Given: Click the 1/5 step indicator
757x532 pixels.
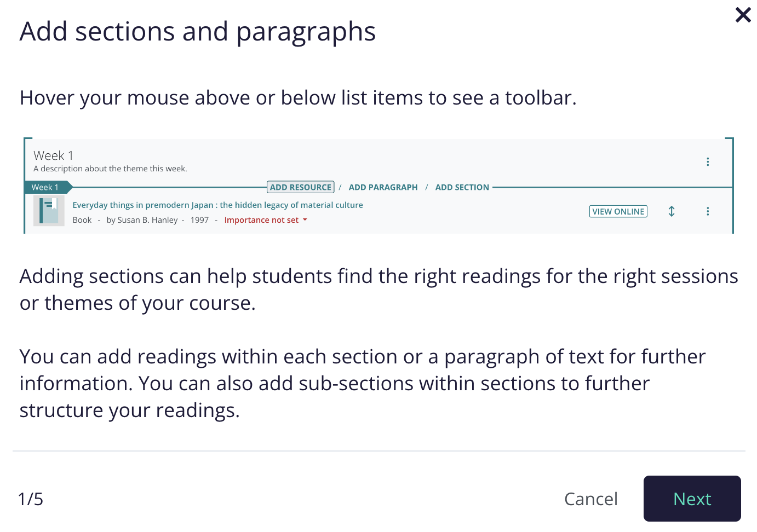Looking at the screenshot, I should pos(31,499).
